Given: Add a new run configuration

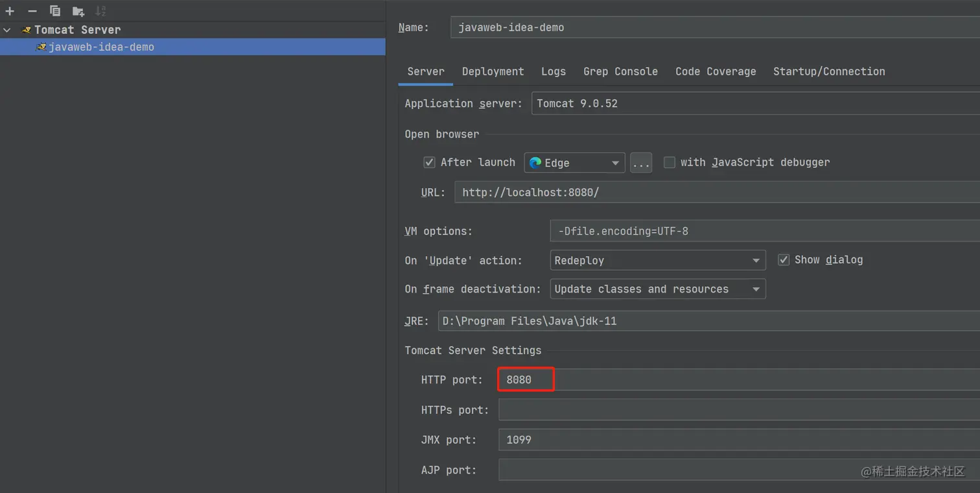Looking at the screenshot, I should 10,11.
